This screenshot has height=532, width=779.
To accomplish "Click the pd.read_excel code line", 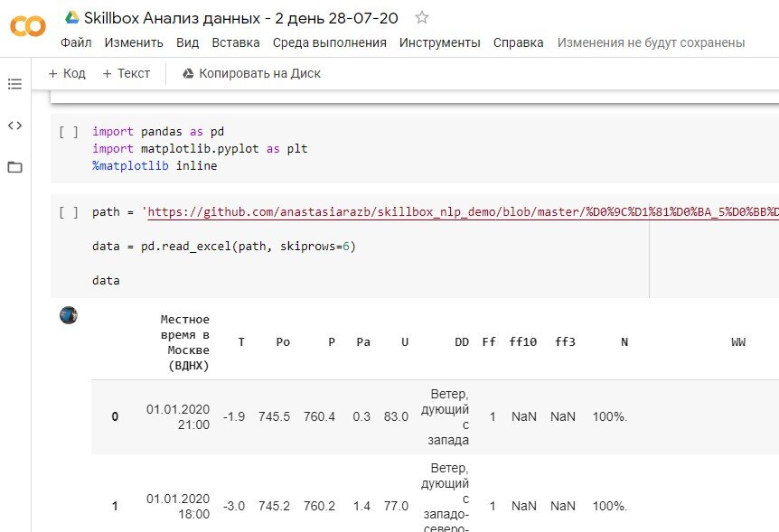I will (224, 247).
